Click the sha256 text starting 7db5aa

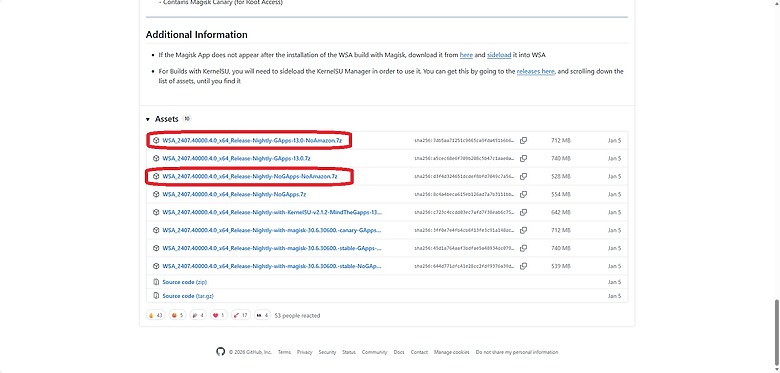tap(464, 141)
